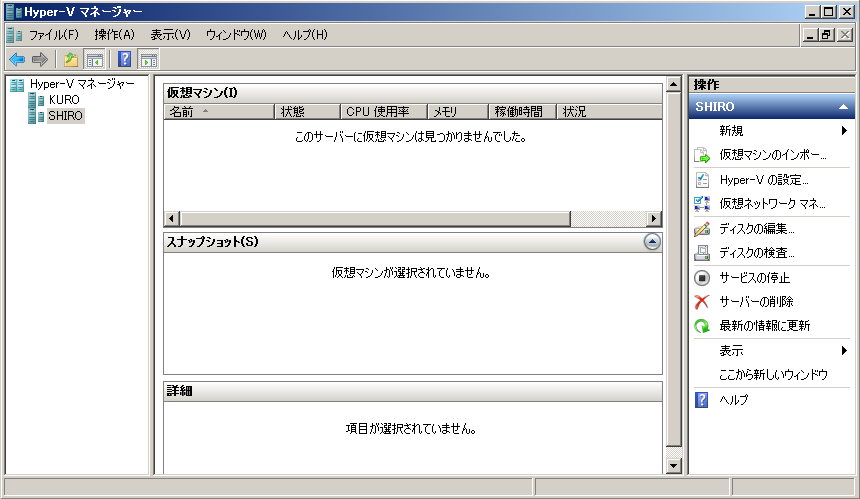Click the center pane vertical scrollbar thumb
Screen dimensions: 860x499
[674, 269]
